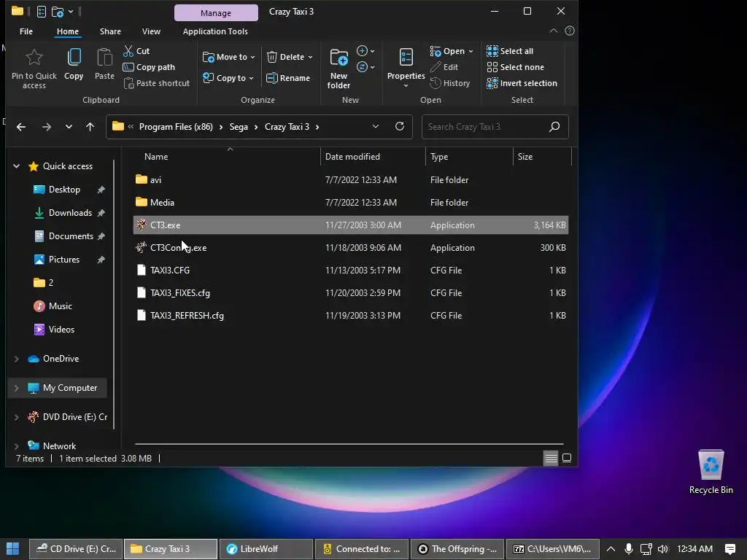Select the TAXI3_FIXES.cfg file
The image size is (747, 560).
[x=351, y=293]
